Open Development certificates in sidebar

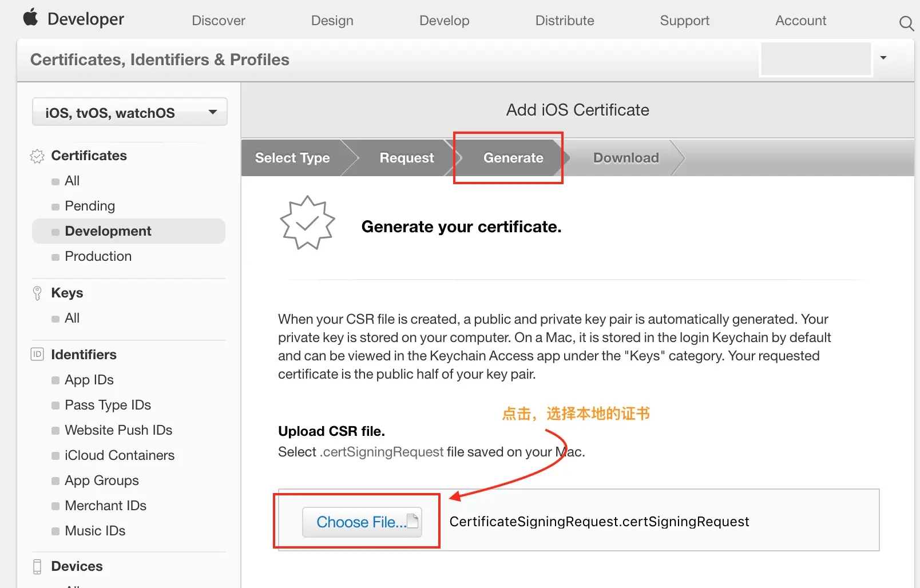click(108, 231)
